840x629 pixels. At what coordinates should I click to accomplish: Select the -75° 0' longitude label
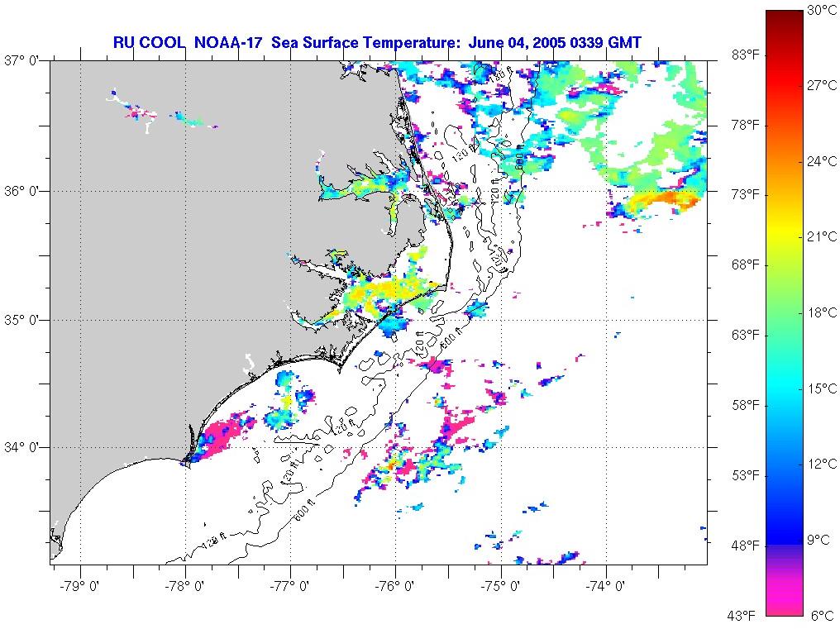[x=500, y=586]
